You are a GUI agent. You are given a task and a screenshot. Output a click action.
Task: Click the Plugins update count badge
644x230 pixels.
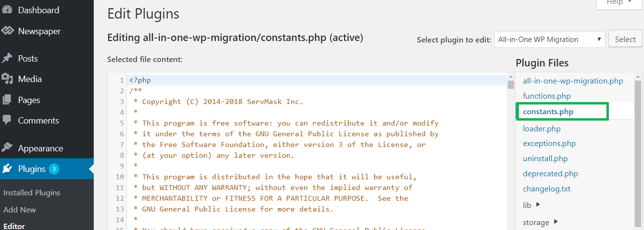[x=54, y=169]
